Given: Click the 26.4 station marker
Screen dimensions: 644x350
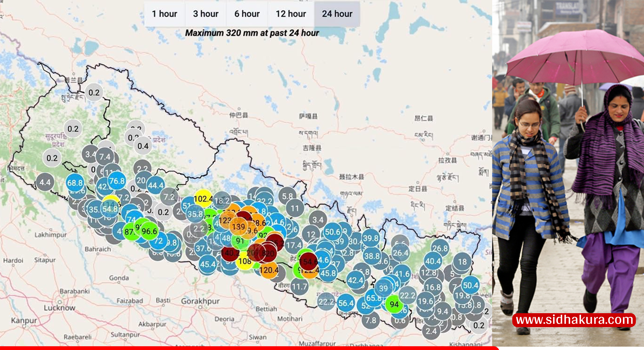Looking at the screenshot, I should pyautogui.click(x=401, y=253).
